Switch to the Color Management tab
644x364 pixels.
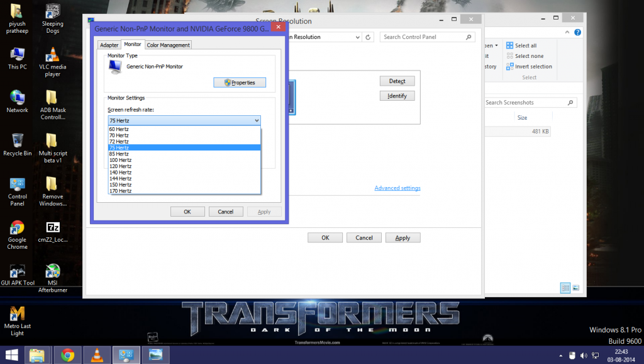pyautogui.click(x=168, y=45)
